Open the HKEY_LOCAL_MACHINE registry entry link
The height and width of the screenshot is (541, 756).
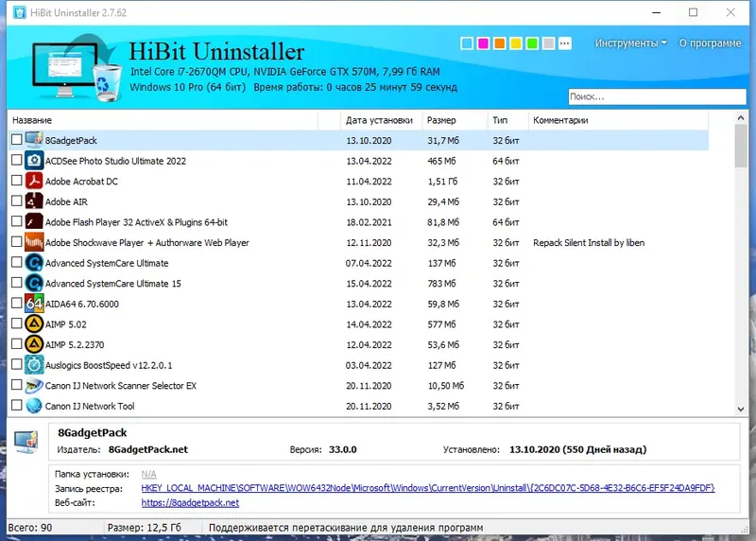[x=428, y=488]
